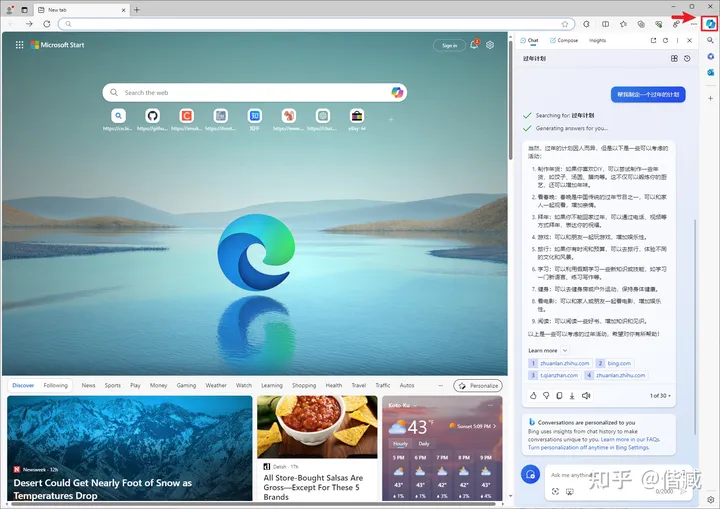Show more feed categories ellipsis
Screen dimensions: 720x509
pos(441,385)
